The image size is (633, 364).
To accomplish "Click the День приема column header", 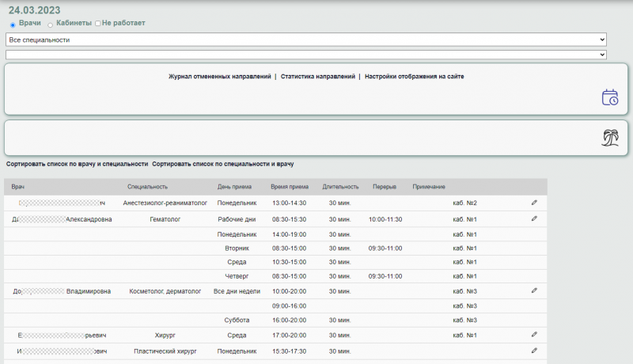I will [234, 187].
